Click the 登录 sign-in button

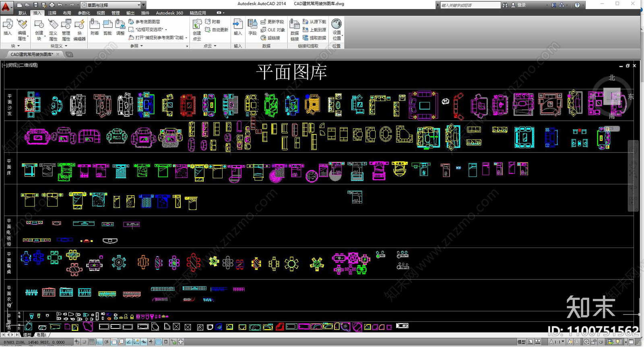coord(521,5)
